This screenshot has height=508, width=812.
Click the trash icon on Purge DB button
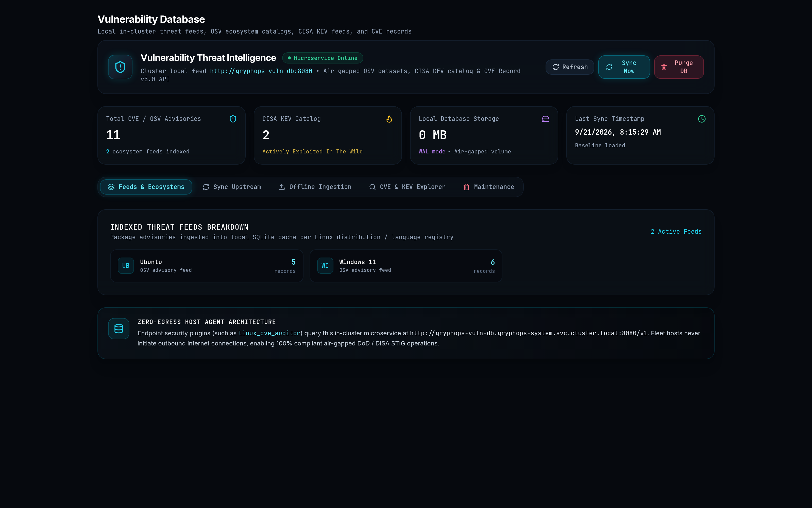(x=664, y=67)
